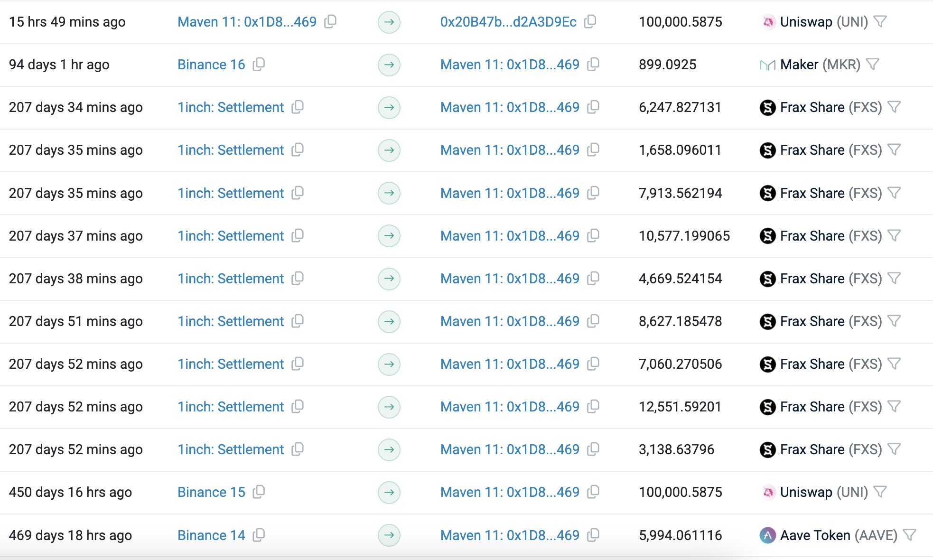Filter Frax Share token in 7,913.562194 row

[x=895, y=193]
